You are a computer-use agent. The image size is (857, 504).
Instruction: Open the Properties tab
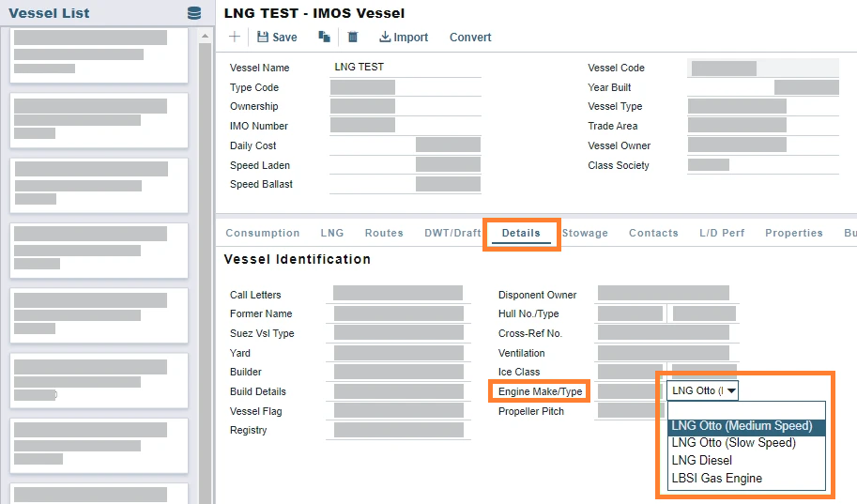pos(793,233)
